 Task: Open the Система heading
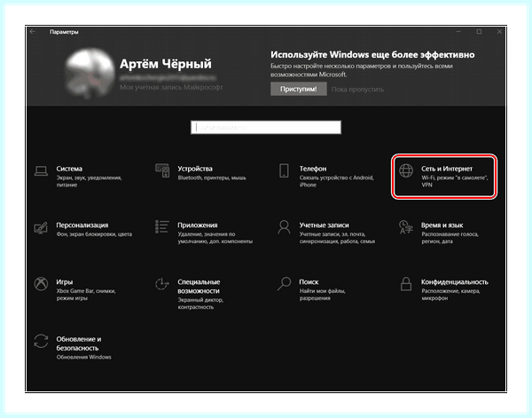point(69,169)
